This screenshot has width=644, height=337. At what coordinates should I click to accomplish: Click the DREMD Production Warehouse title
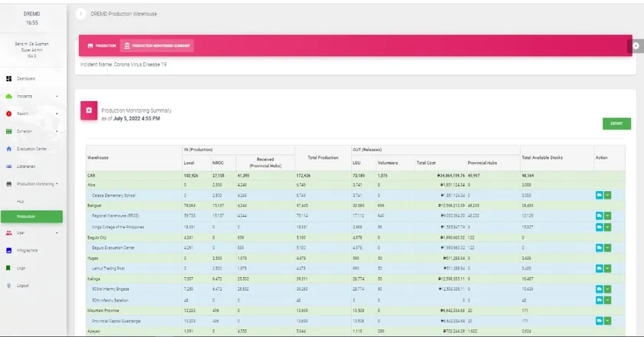(123, 14)
